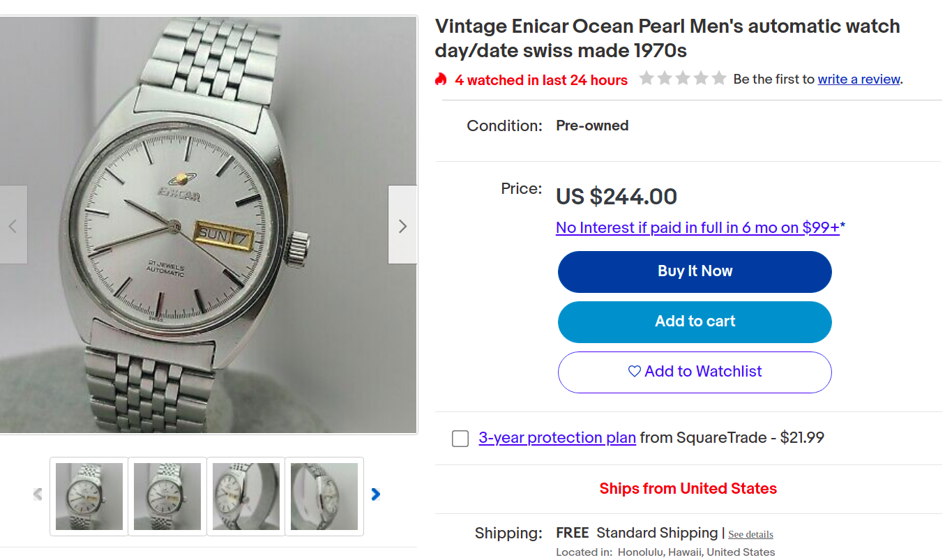Open the No Interest financing offer link

click(x=697, y=227)
